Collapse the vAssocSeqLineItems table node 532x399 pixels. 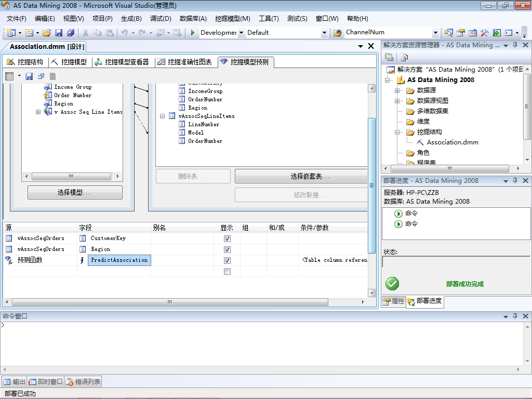tap(162, 116)
